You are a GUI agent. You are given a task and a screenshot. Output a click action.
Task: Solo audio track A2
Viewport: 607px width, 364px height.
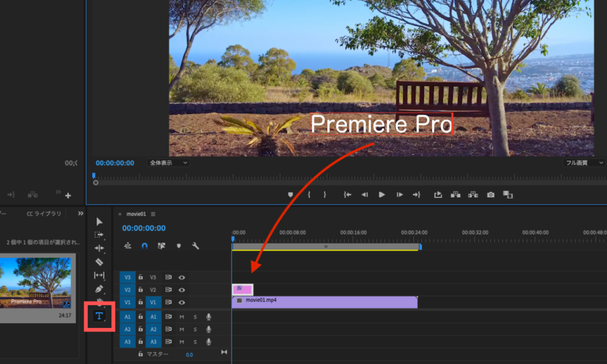pos(195,329)
